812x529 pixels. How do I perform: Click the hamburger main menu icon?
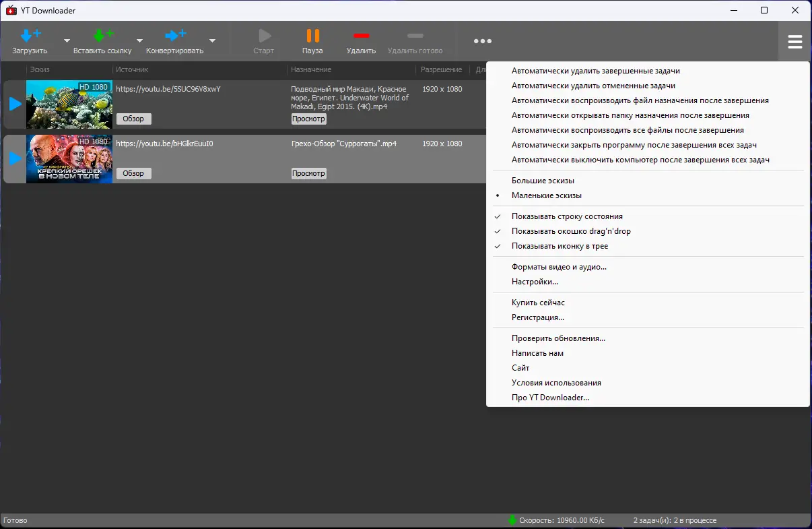(x=795, y=42)
